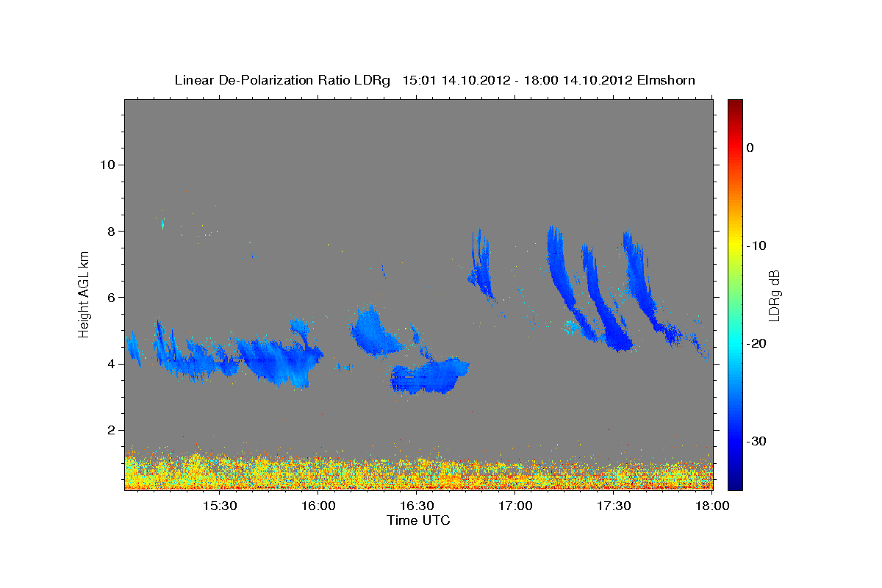Screen dimensions: 882x588
Task: Click the 'Height AGL km' axis label
Action: [85, 295]
